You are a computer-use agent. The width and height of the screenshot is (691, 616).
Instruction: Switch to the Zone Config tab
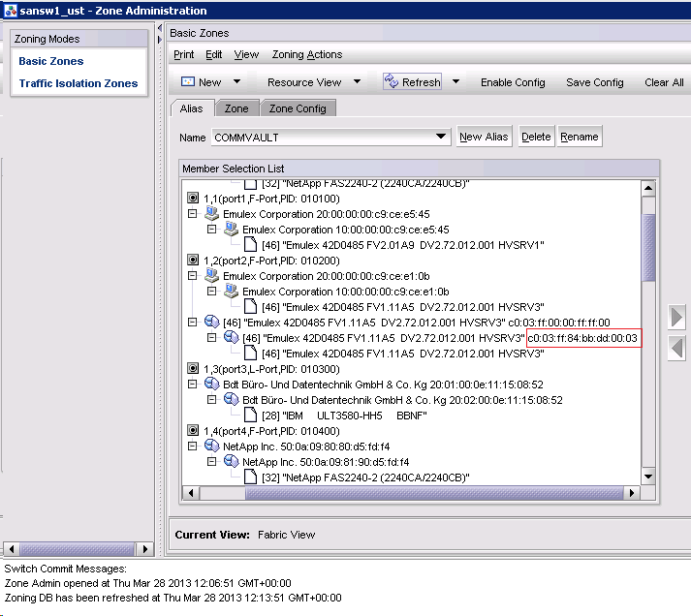pyautogui.click(x=298, y=108)
